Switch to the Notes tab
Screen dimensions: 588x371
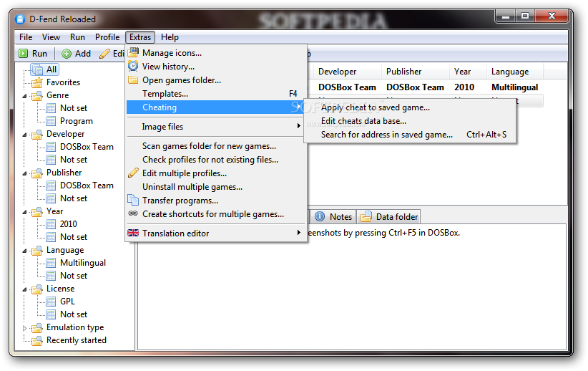pos(333,217)
